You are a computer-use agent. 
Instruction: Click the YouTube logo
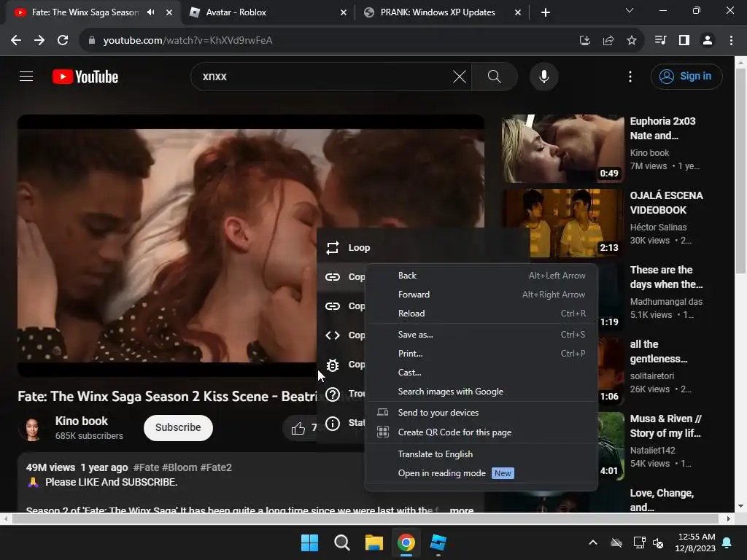(85, 77)
